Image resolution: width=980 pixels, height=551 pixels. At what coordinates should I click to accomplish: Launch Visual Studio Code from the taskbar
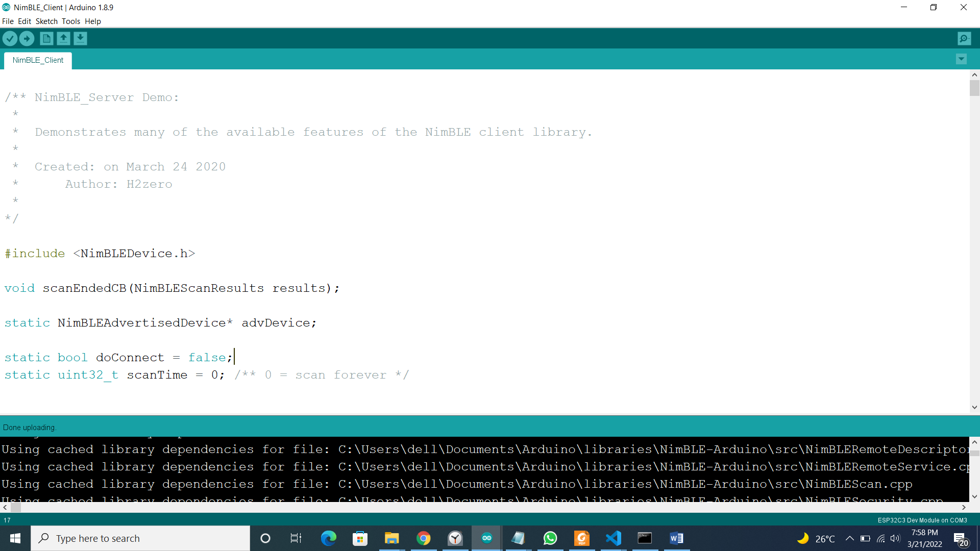[614, 538]
